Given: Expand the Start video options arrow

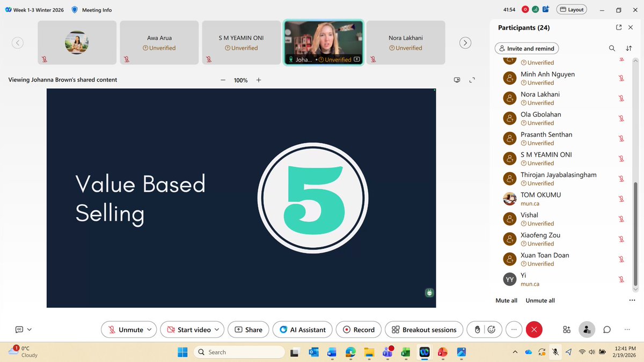Looking at the screenshot, I should (217, 329).
